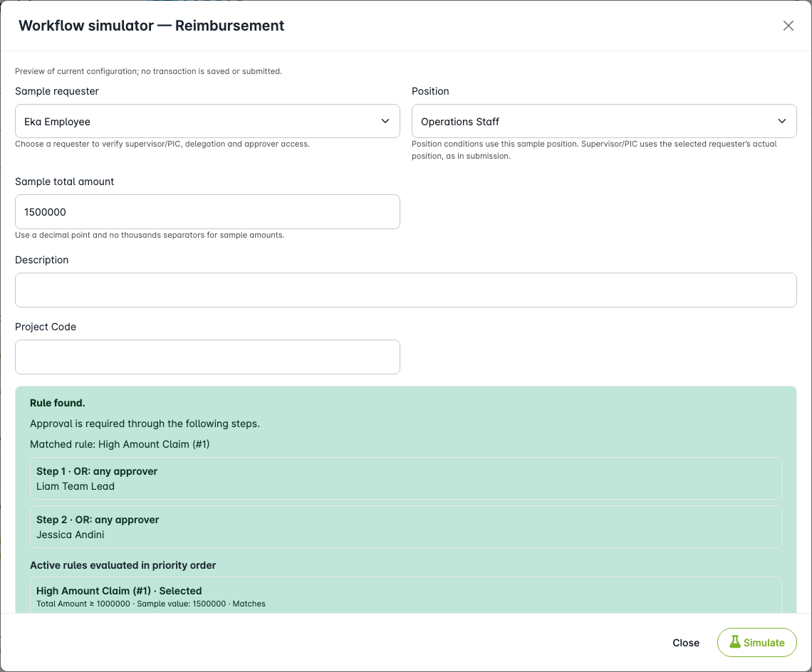
Task: Click the 'Project Code' field label
Action: point(46,327)
